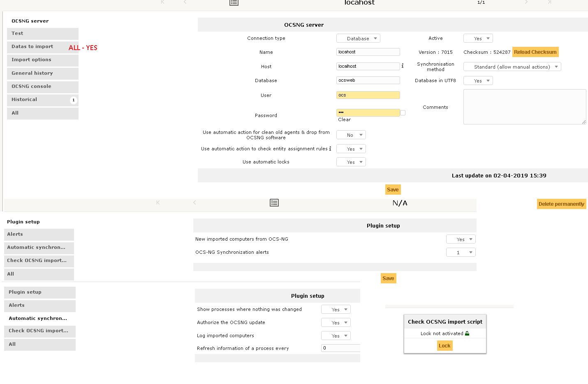Switch to the Datas to import tab
The image size is (588, 384).
coord(31,46)
